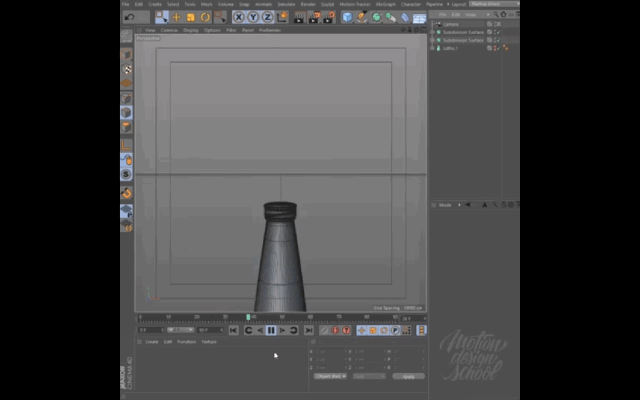640x400 pixels.
Task: Jump to the end of the animation
Action: point(308,330)
